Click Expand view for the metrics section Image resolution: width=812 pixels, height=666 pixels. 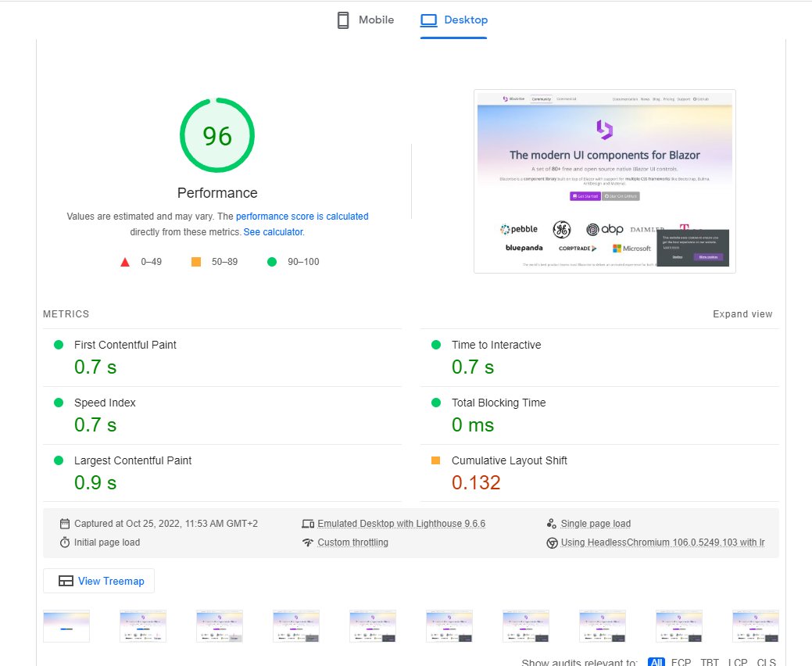coord(742,313)
